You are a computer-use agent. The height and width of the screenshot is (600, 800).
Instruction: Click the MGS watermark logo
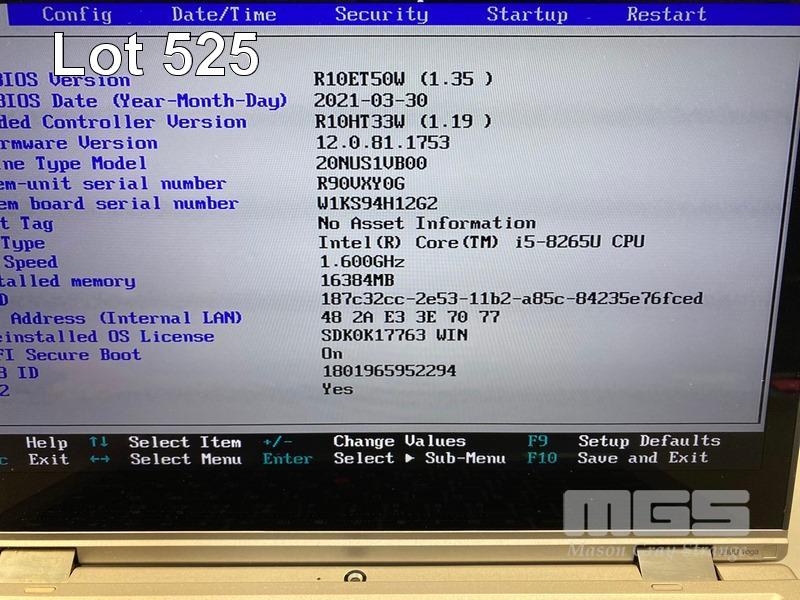[x=655, y=515]
